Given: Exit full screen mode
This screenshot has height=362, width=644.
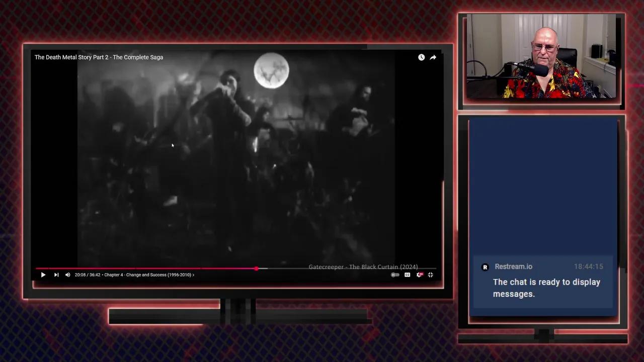Looking at the screenshot, I should click(431, 275).
